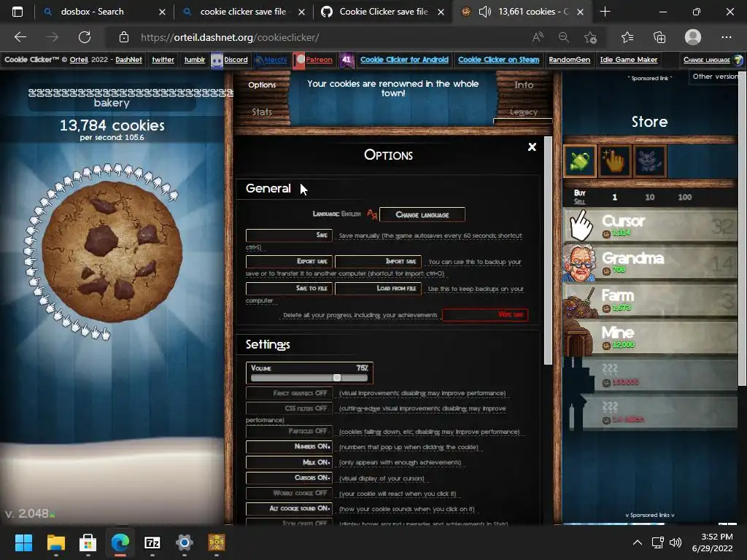Adjust the Volume slider handle

337,378
